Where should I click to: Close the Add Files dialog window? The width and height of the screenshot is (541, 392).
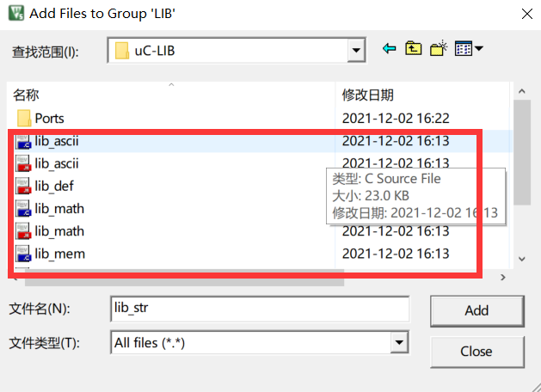[x=527, y=14]
